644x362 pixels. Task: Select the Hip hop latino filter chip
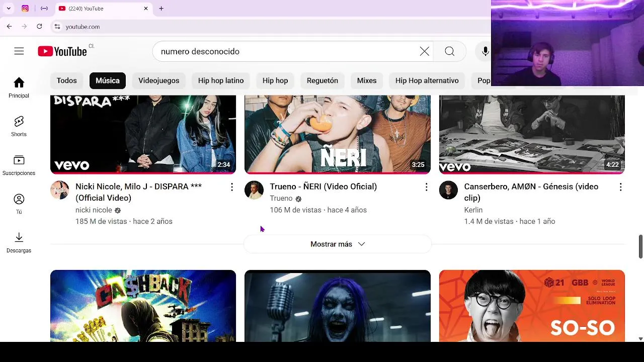tap(221, 80)
